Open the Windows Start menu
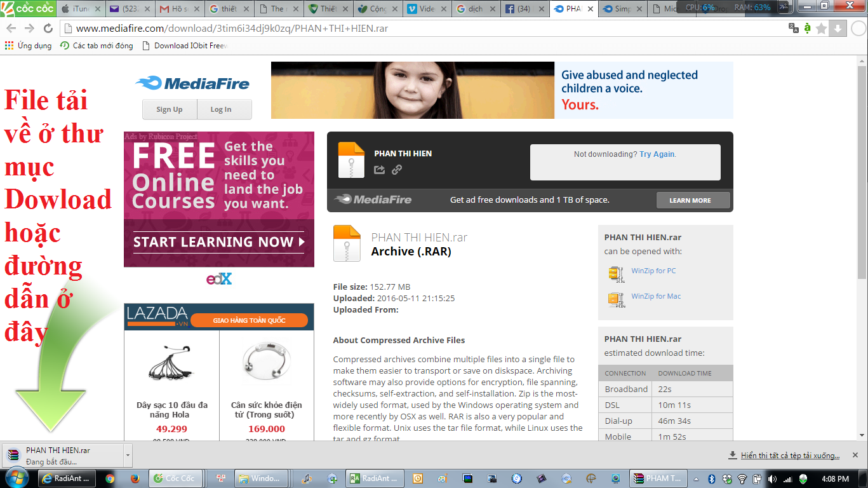Viewport: 868px width, 488px height. click(17, 478)
